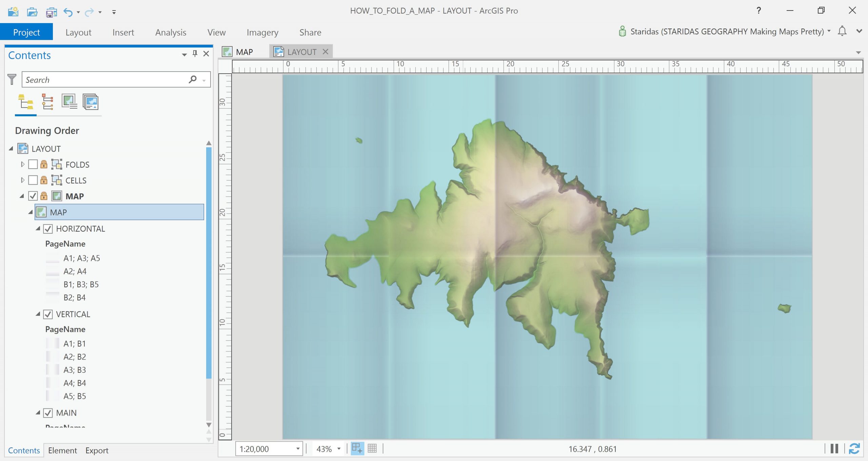Pause drawing with the pause icon
Screen dimensions: 868x461
click(834, 448)
